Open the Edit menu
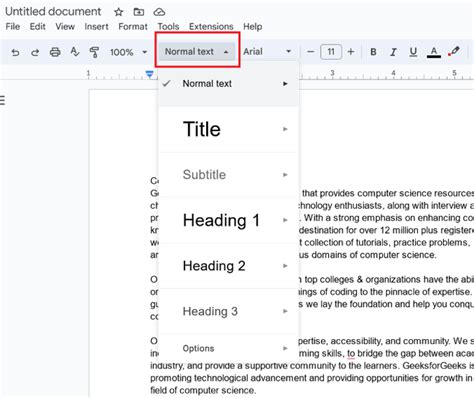The height and width of the screenshot is (398, 474). pyautogui.click(x=37, y=27)
